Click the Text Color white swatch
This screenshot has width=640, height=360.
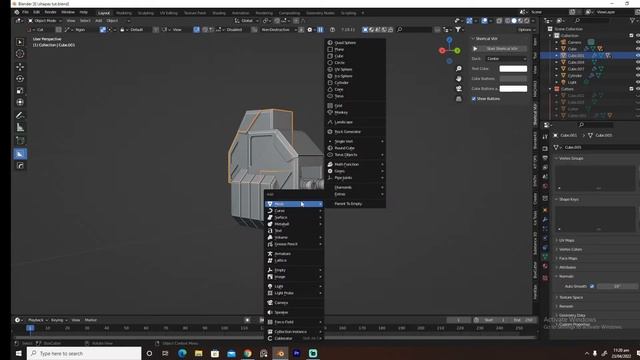point(513,69)
